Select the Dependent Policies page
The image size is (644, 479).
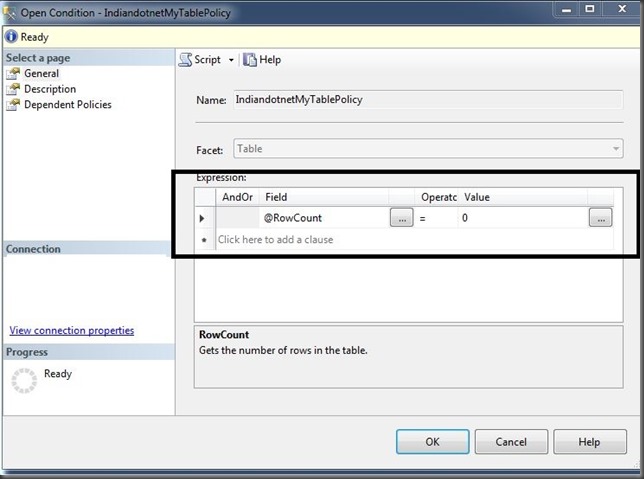click(68, 105)
